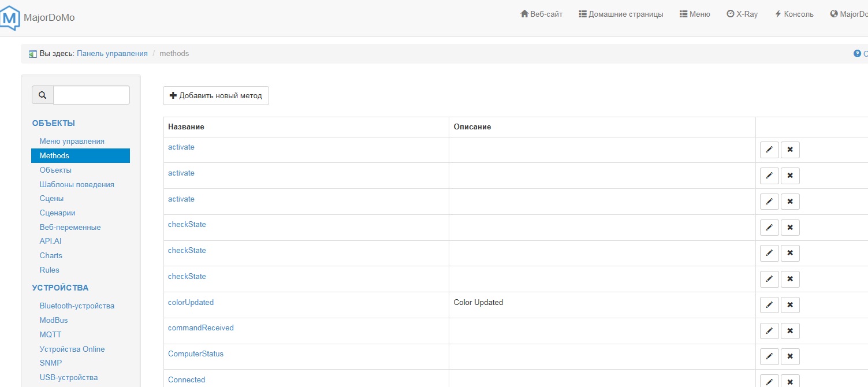Open the colorUpdated method link
The image size is (868, 387).
(x=191, y=303)
